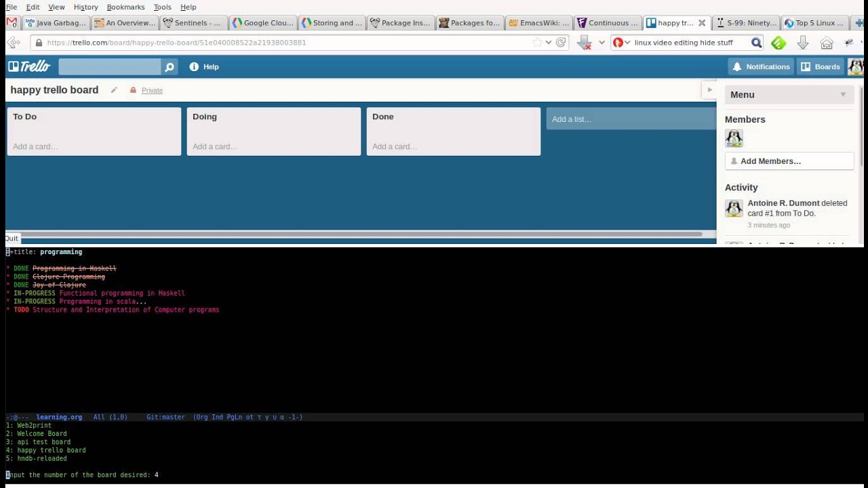Switch to the Top 5 Linux... tab
Viewport: 868px width, 488px height.
click(x=815, y=22)
